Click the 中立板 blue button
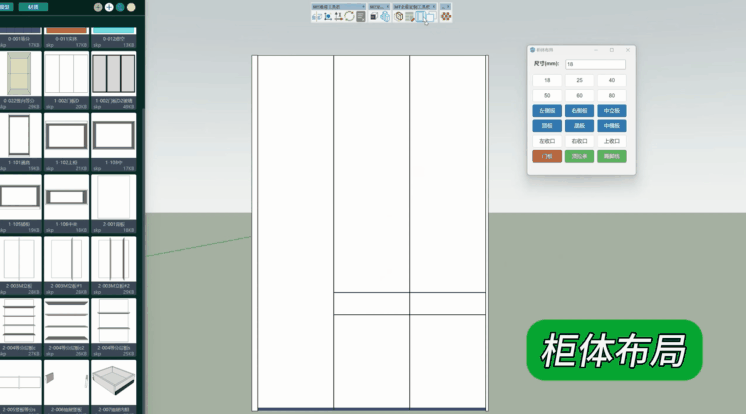Image resolution: width=746 pixels, height=414 pixels. point(611,111)
